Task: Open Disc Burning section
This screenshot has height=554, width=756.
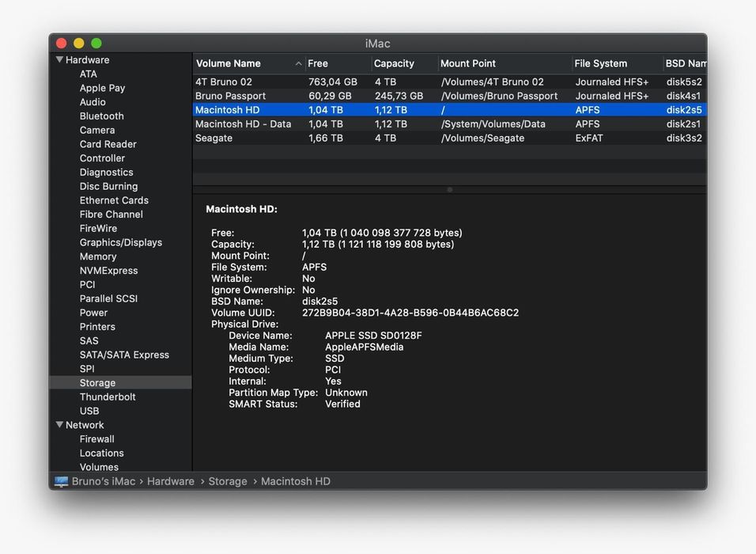Action: point(108,186)
